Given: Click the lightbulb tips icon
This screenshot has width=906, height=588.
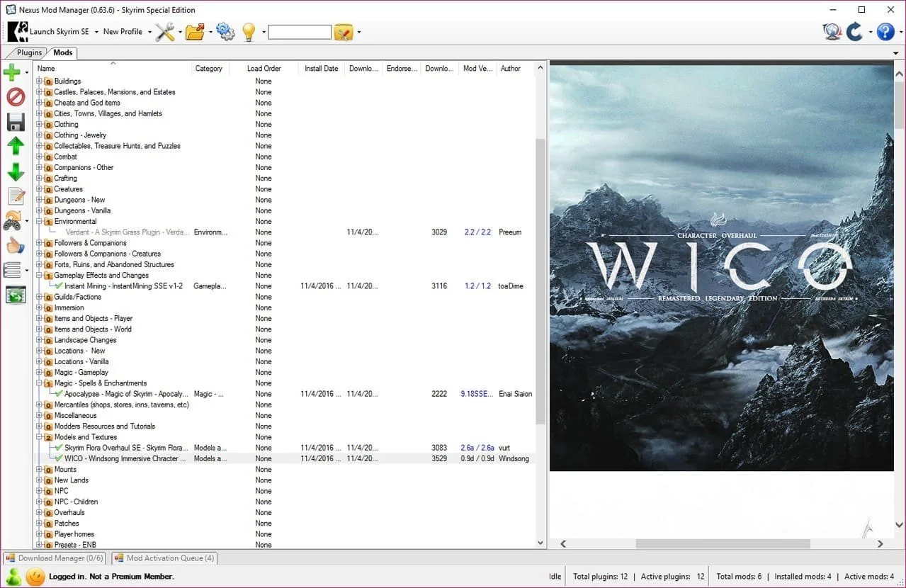Looking at the screenshot, I should (249, 32).
